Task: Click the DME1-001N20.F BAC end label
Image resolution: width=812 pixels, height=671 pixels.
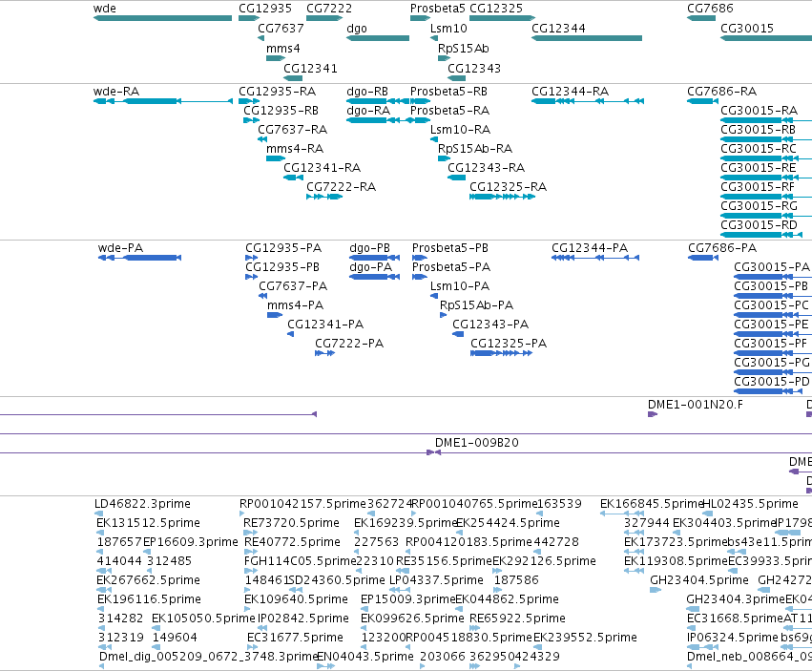Action: point(696,406)
